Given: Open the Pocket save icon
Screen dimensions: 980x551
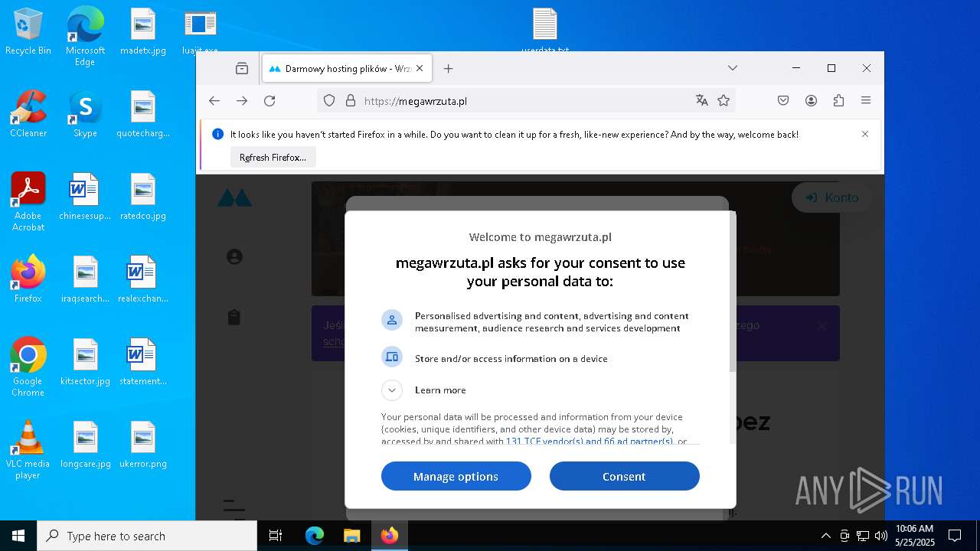Looking at the screenshot, I should 783,100.
